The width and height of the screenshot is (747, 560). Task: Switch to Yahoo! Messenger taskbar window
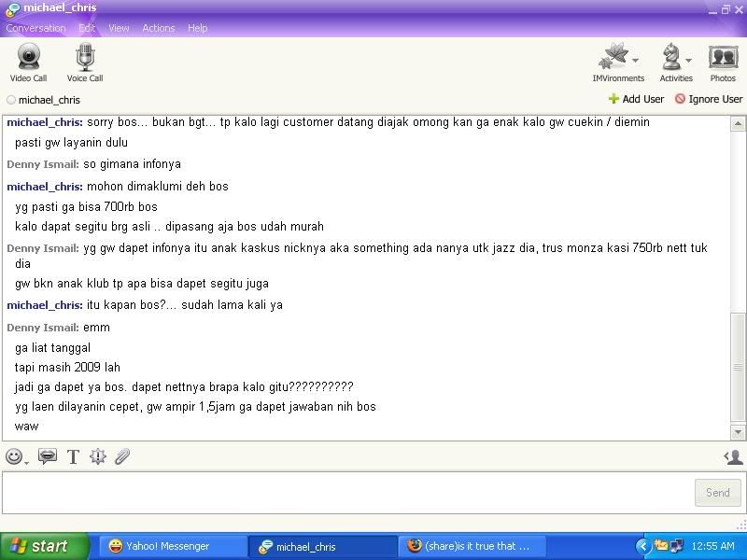click(x=173, y=546)
